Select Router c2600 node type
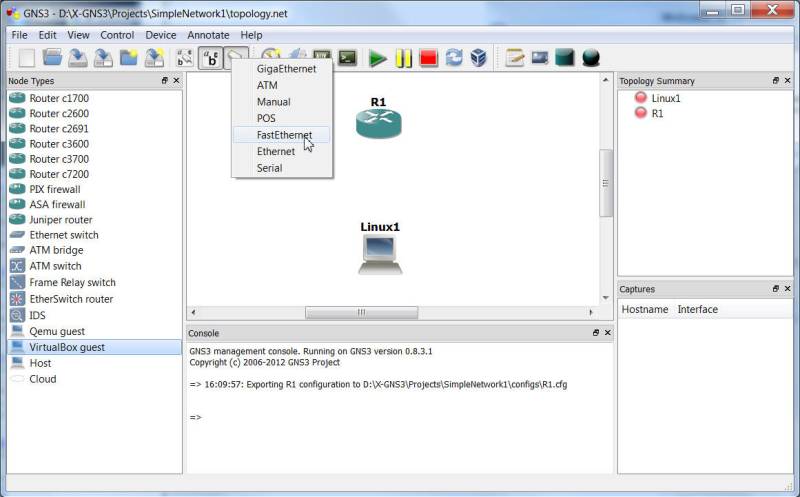Image resolution: width=800 pixels, height=497 pixels. (x=94, y=113)
